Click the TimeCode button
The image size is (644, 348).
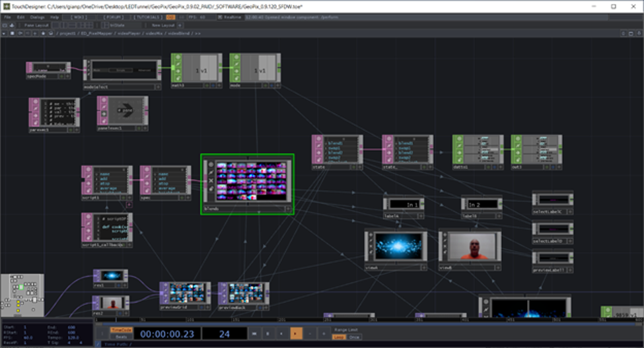[x=122, y=330]
